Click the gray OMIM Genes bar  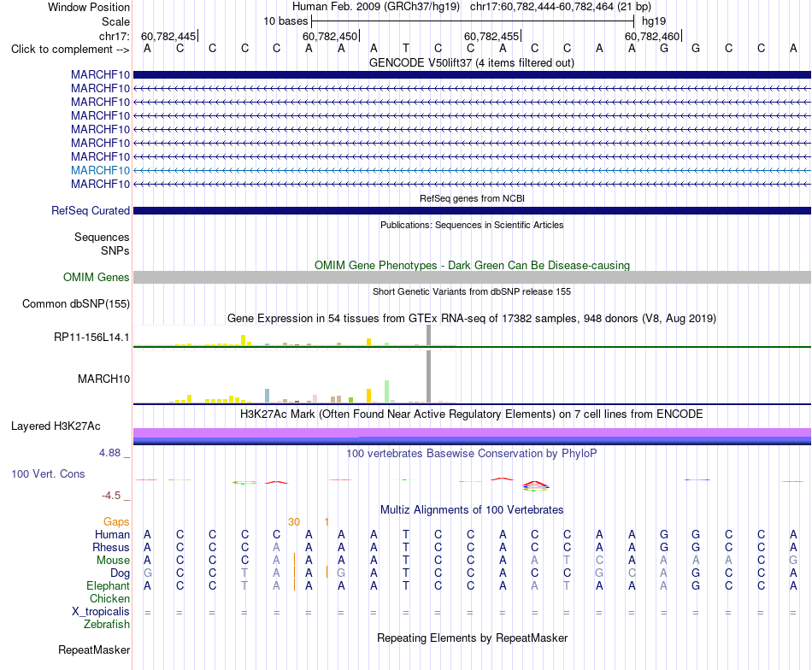pyautogui.click(x=472, y=278)
